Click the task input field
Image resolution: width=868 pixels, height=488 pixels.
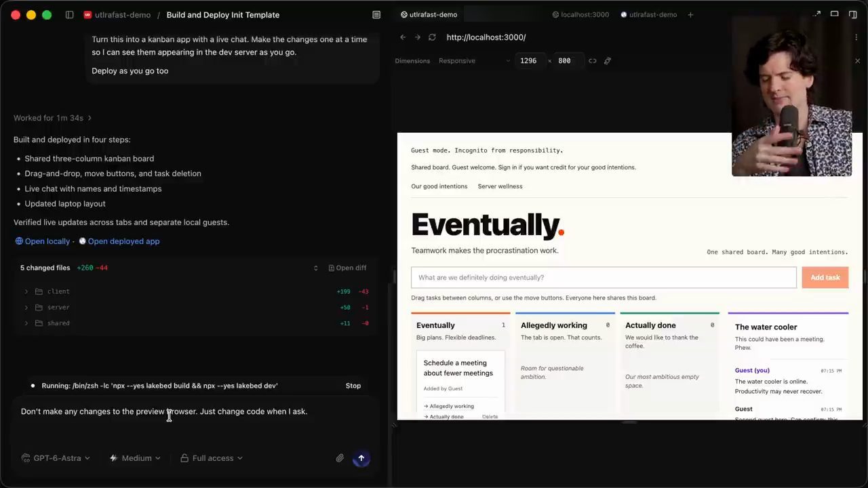tap(604, 277)
